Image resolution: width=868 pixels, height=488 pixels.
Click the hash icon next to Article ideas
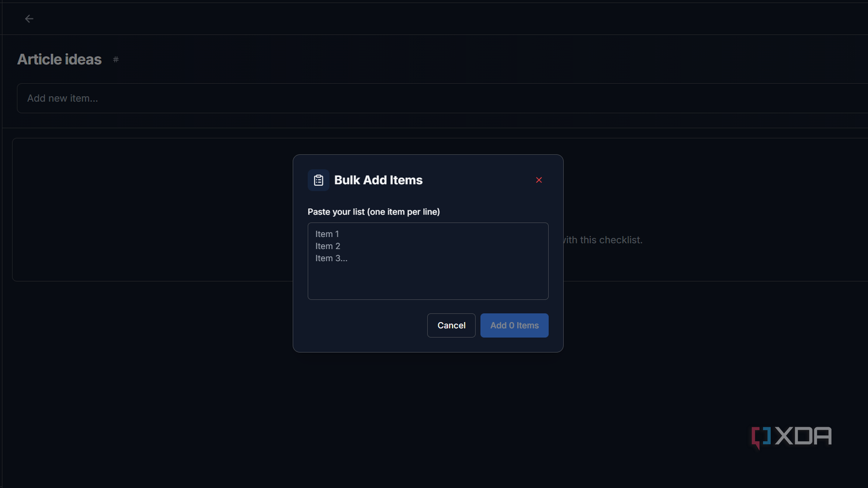(x=116, y=60)
